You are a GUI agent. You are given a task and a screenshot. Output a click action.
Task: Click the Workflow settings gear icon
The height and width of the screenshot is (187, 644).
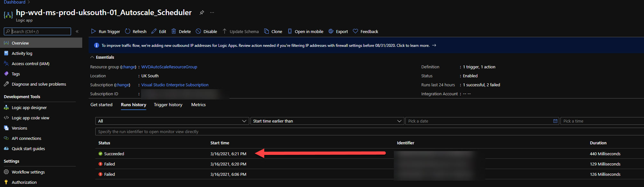pos(6,172)
